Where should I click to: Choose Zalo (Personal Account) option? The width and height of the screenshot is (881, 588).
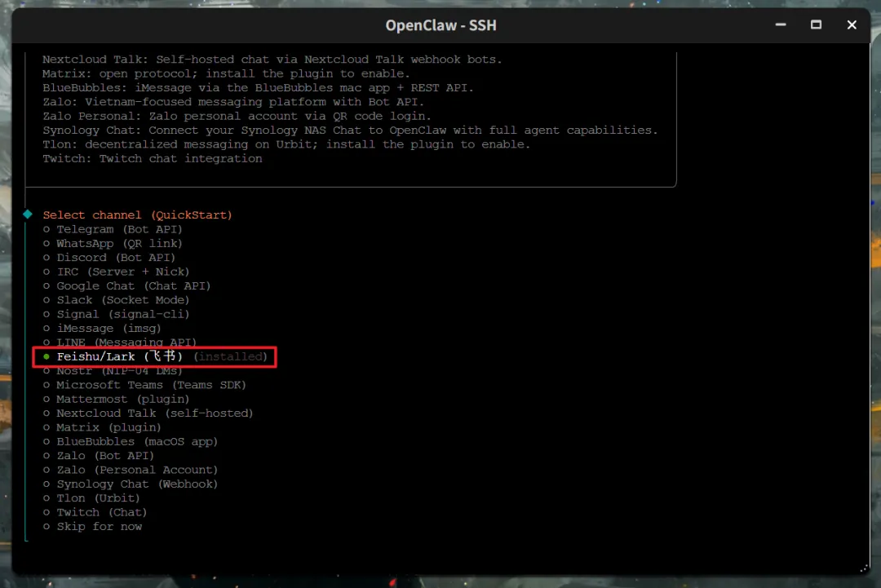[131, 470]
